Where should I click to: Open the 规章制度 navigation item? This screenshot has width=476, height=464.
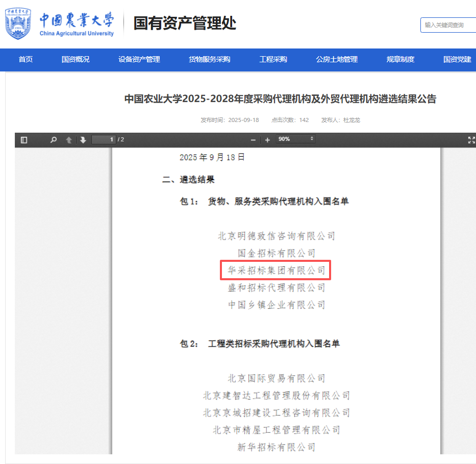(400, 59)
